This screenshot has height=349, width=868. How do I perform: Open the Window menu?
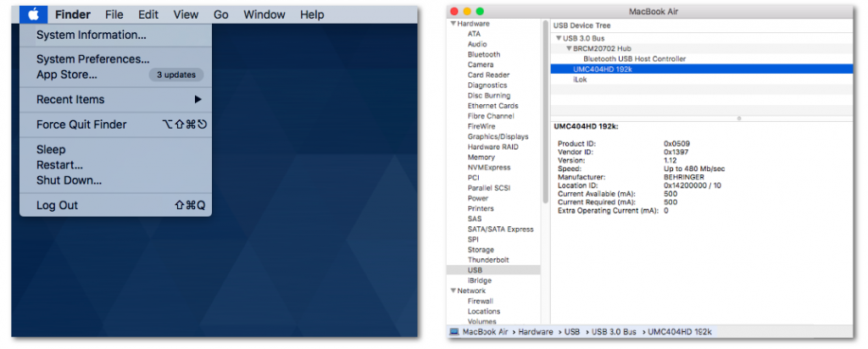click(x=264, y=15)
